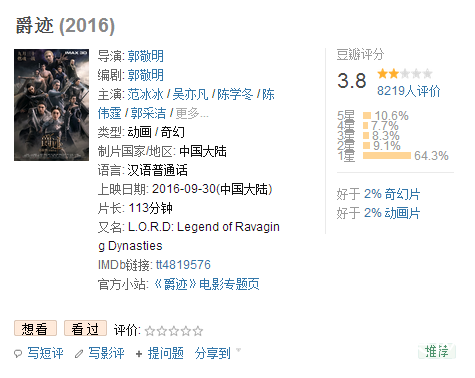Viewport: 475px width, 378px height.
Task: Open the 分享到 dropdown arrow
Action: [238, 350]
